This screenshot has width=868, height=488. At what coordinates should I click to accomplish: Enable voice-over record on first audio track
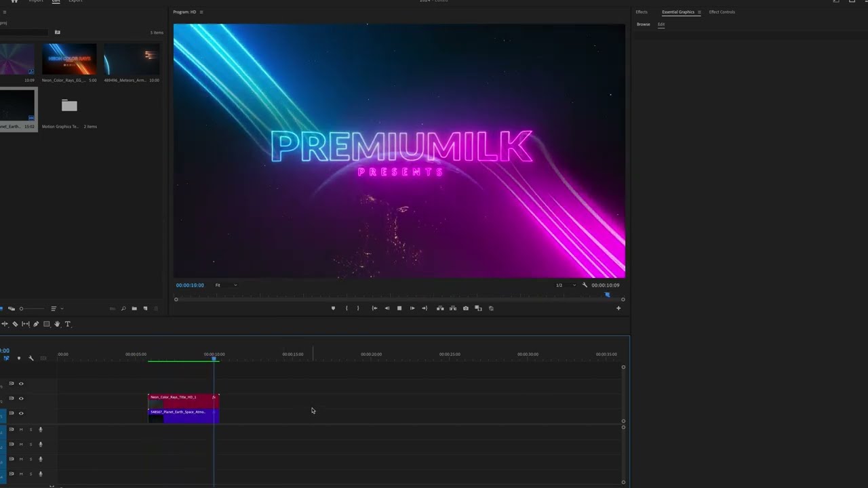coord(41,430)
